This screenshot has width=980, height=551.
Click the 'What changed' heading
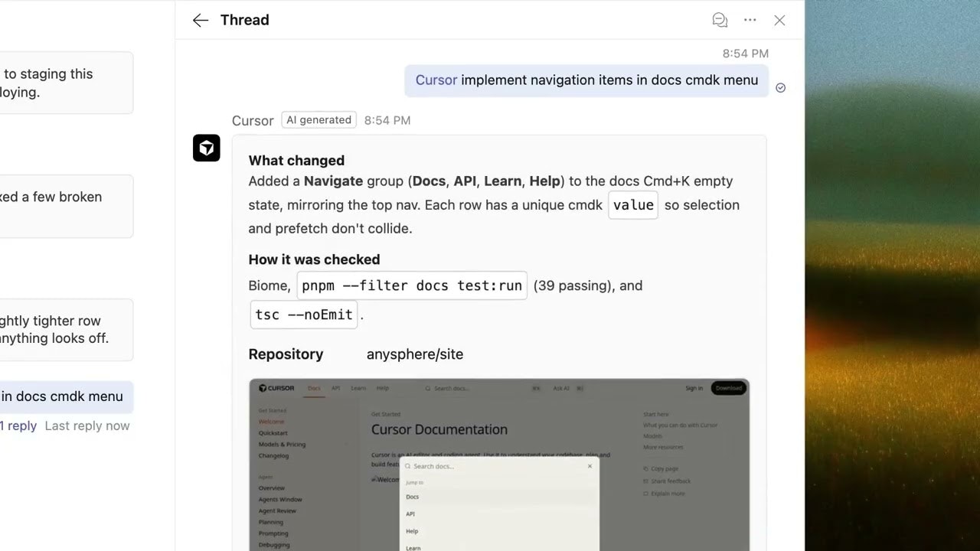click(296, 161)
